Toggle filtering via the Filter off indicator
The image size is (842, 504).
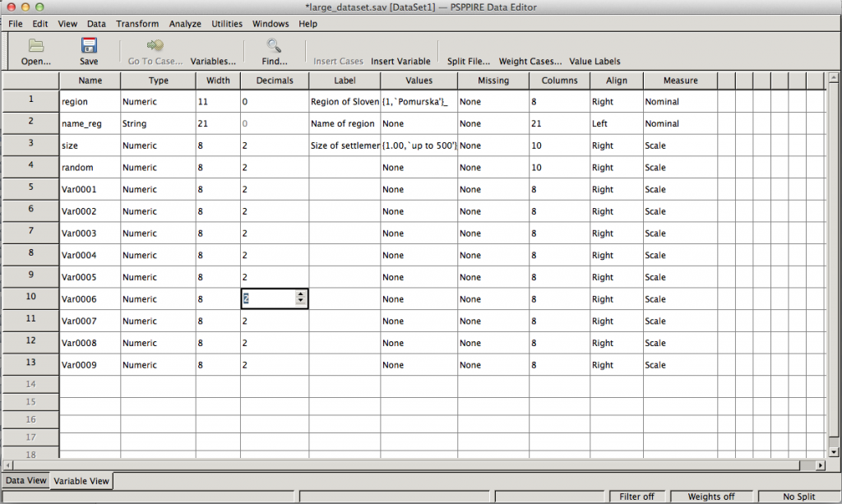[x=637, y=496]
